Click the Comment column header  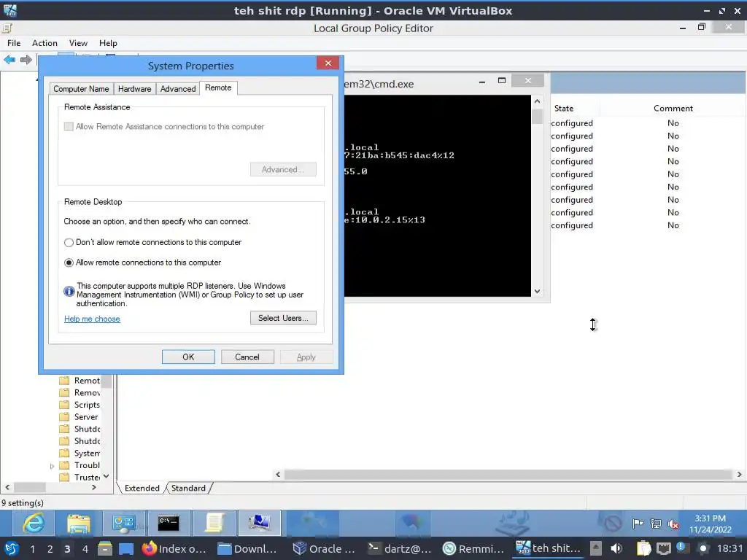(673, 109)
